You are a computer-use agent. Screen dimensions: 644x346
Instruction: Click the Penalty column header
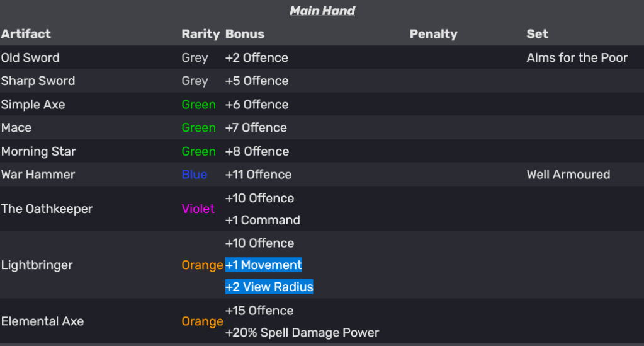click(433, 34)
